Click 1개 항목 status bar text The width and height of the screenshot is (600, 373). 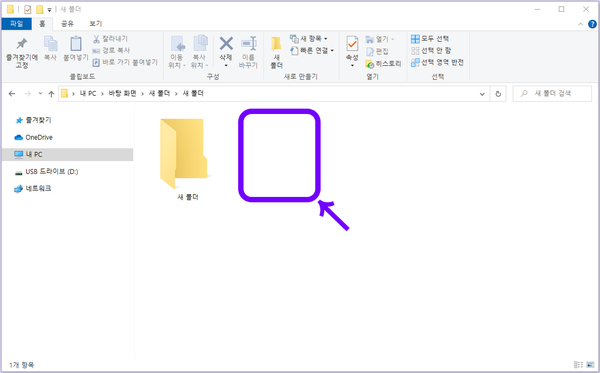(21, 365)
